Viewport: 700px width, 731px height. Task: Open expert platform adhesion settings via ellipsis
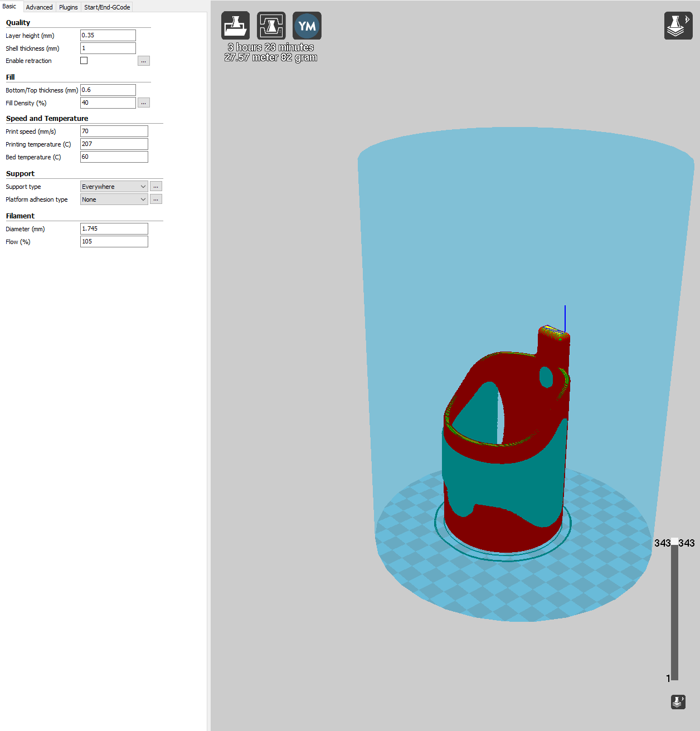pos(155,198)
